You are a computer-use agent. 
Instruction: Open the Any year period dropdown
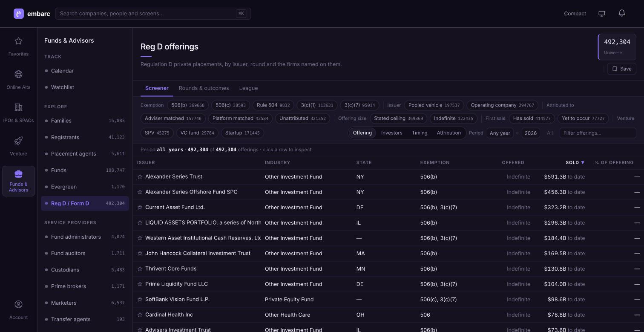(500, 133)
